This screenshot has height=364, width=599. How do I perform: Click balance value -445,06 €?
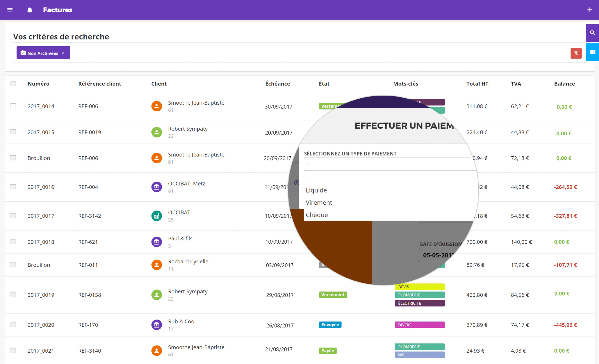565,325
